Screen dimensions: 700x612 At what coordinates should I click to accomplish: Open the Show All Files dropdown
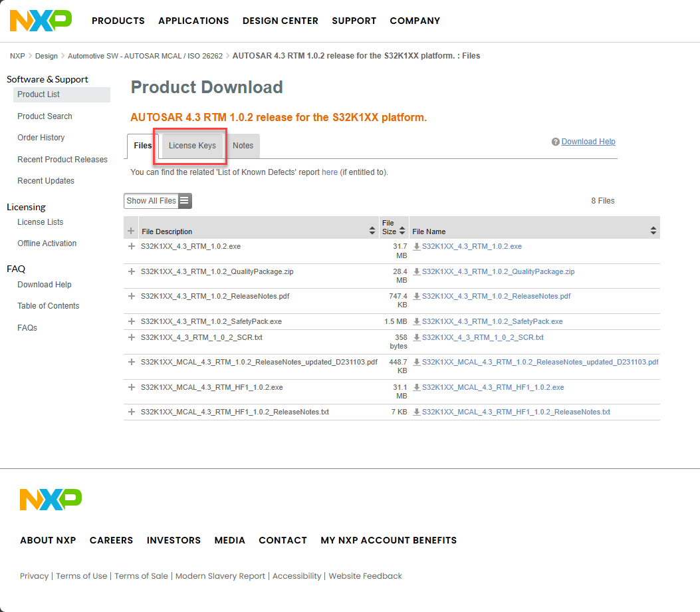coord(151,200)
